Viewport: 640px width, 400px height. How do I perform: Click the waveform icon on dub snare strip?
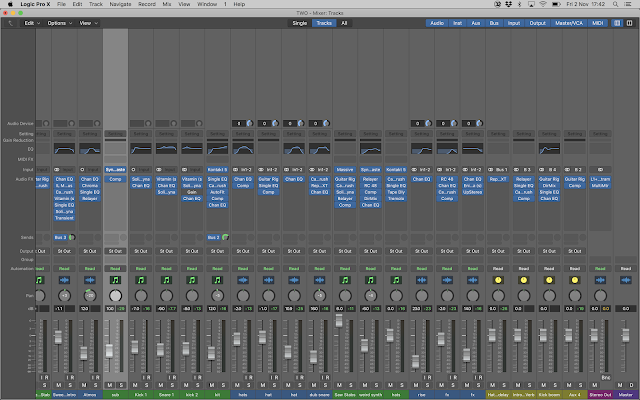[320, 280]
